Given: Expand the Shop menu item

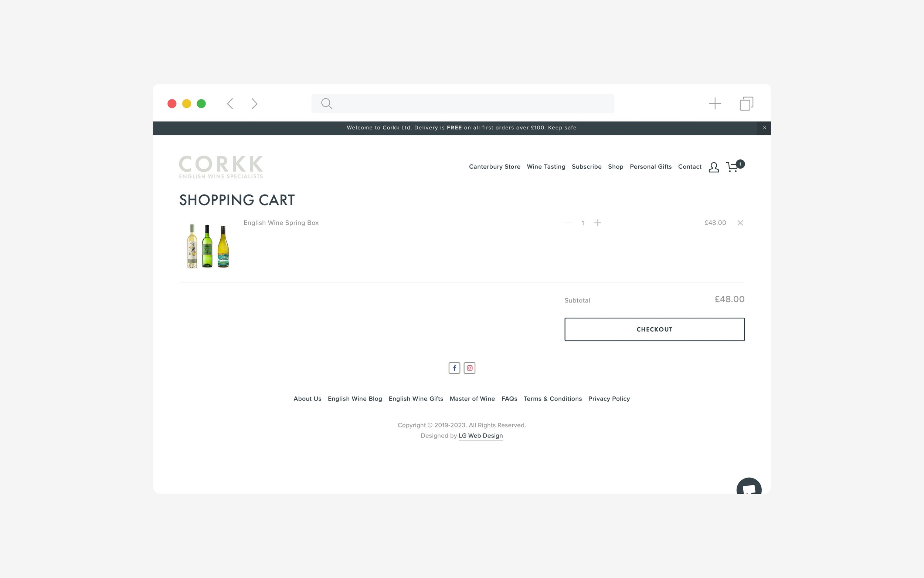Looking at the screenshot, I should click(615, 166).
